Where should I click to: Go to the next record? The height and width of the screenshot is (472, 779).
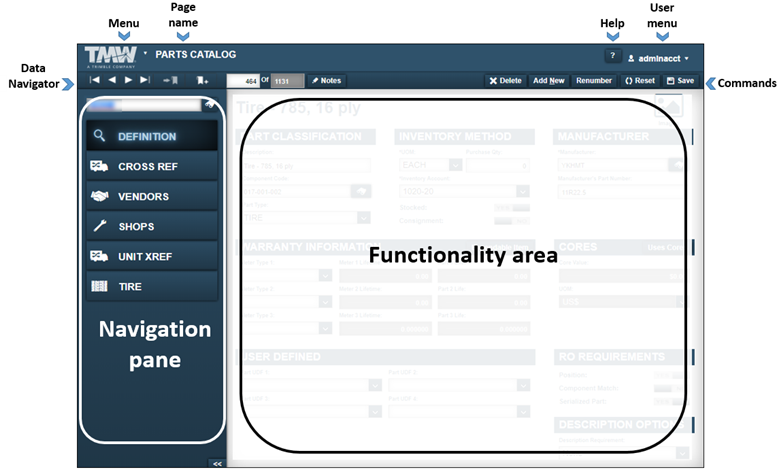(128, 80)
